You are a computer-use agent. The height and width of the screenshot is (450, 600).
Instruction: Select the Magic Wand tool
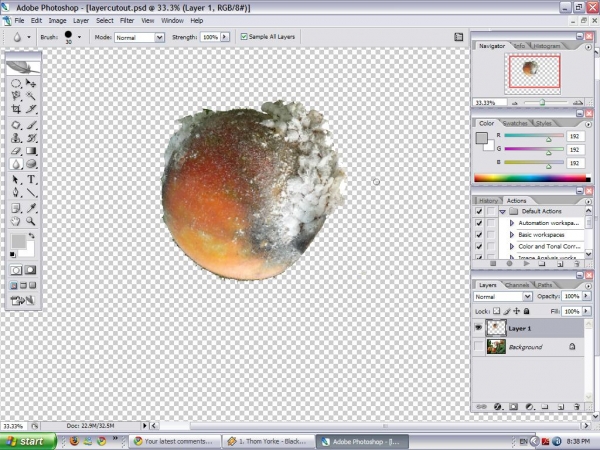coord(31,96)
